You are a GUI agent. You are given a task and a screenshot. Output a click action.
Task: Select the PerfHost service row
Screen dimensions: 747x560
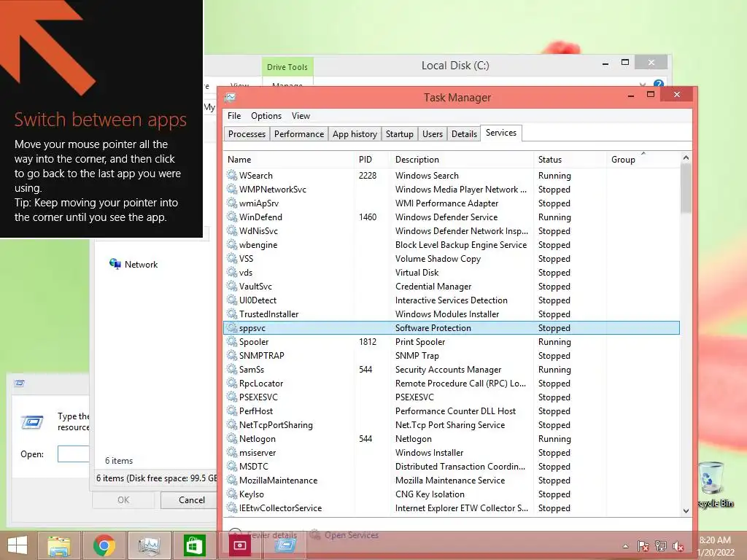click(452, 411)
